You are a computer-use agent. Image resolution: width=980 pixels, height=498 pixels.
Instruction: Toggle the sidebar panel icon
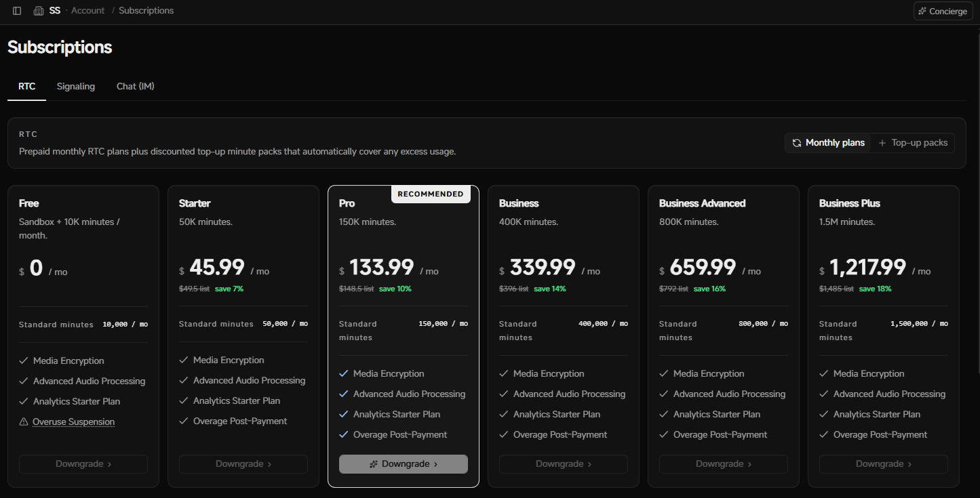tap(17, 11)
